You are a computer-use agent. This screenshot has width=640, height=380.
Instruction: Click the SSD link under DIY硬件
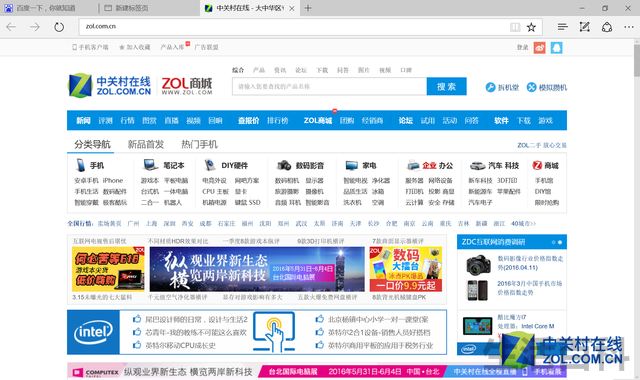pos(254,202)
